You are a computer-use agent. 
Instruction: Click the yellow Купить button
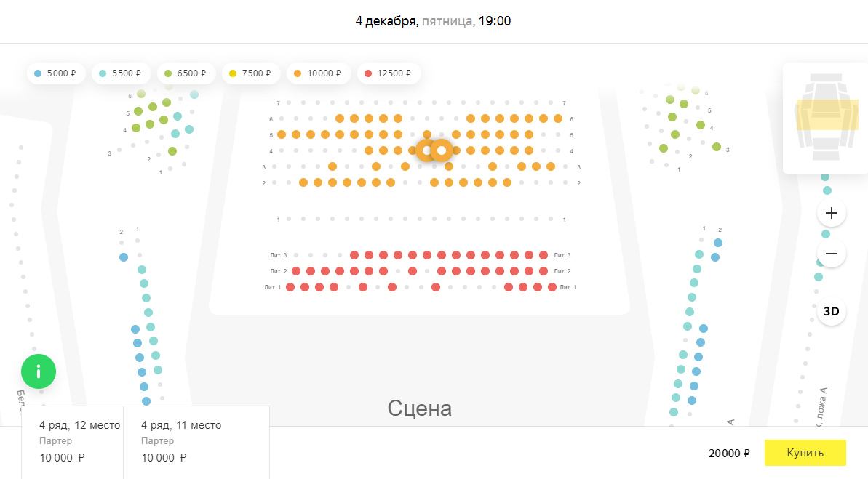coord(805,453)
